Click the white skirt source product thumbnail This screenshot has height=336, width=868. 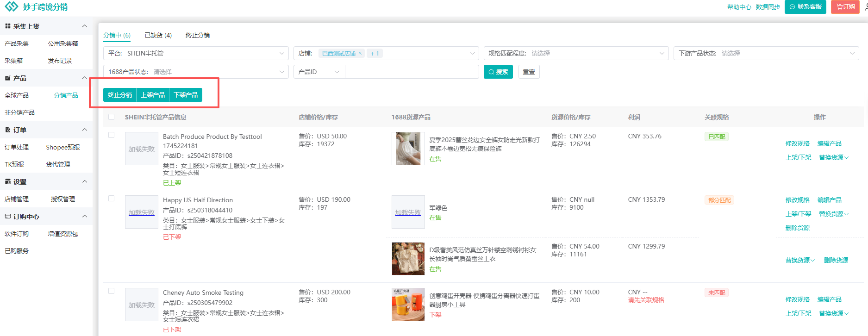[408, 149]
